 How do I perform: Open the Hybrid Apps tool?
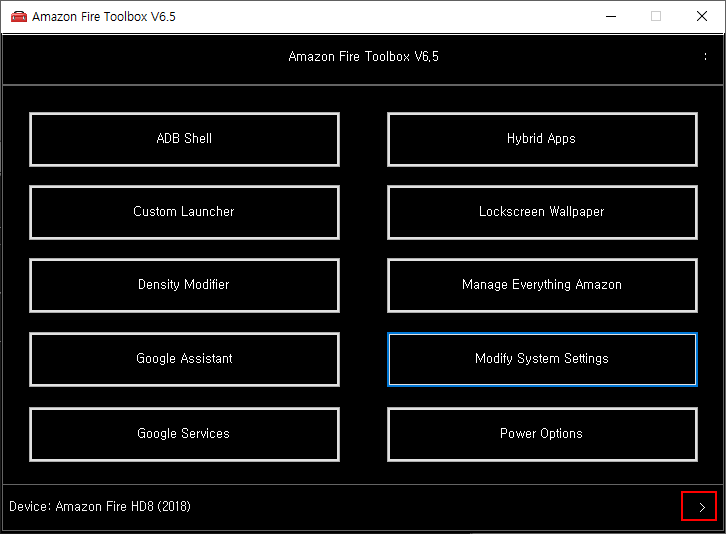(x=542, y=139)
